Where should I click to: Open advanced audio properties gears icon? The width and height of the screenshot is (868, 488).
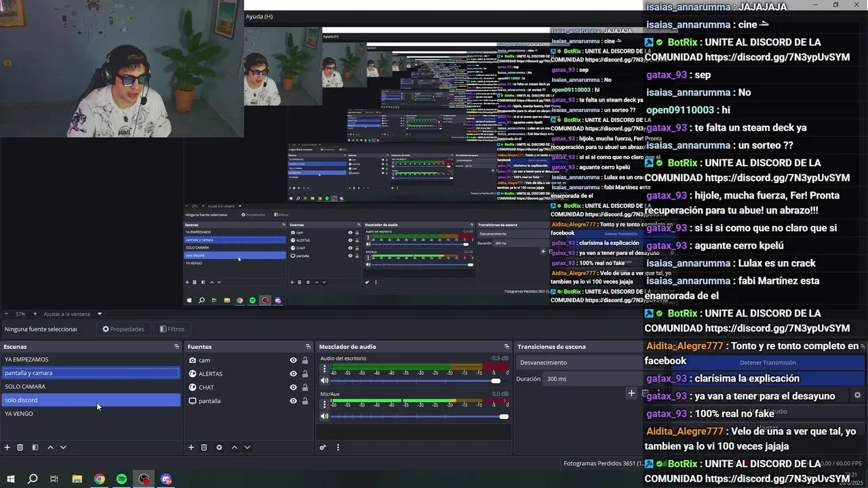pos(323,447)
